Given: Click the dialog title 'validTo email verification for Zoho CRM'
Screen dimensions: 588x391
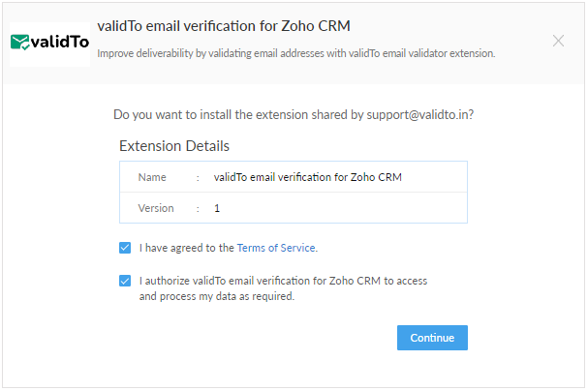Looking at the screenshot, I should click(x=224, y=26).
